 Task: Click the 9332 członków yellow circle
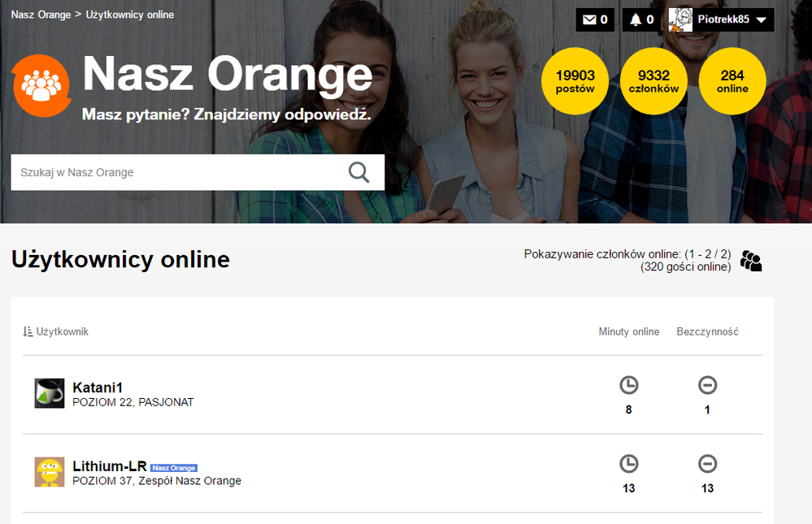coord(654,81)
